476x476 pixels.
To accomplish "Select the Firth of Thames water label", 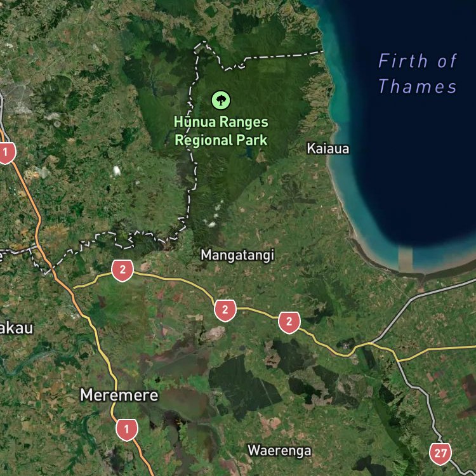I will 418,73.
